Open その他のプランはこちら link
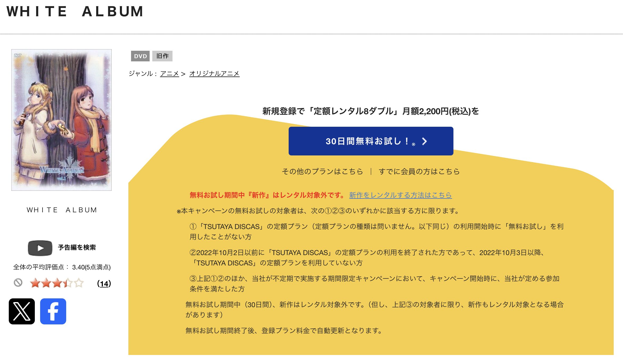 [x=322, y=171]
